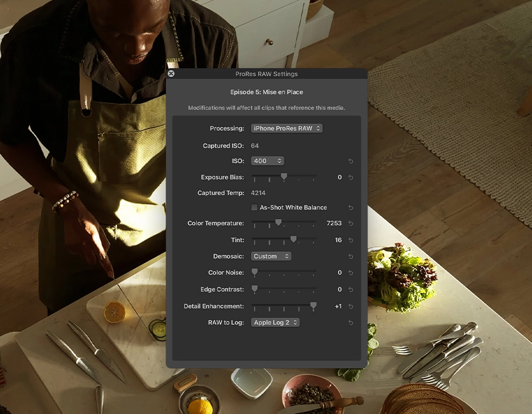Screen dimensions: 532x414
Task: Enable the As-Shot White Balance checkbox
Action: coord(254,208)
